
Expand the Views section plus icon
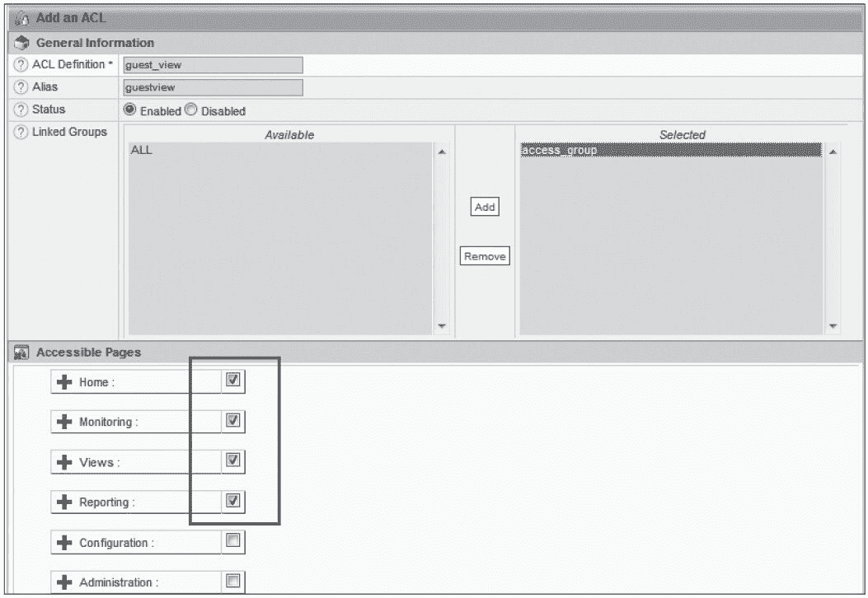(64, 462)
